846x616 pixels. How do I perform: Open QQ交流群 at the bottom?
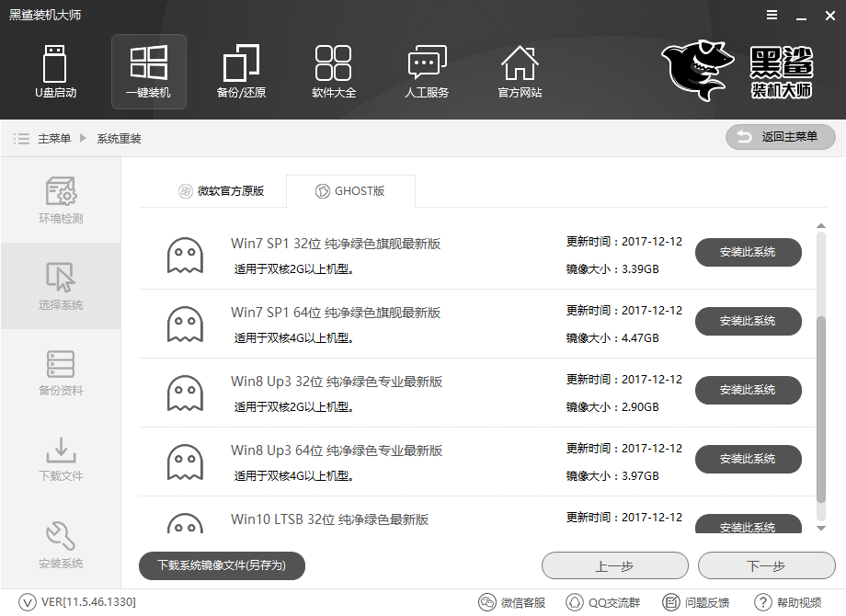(603, 602)
